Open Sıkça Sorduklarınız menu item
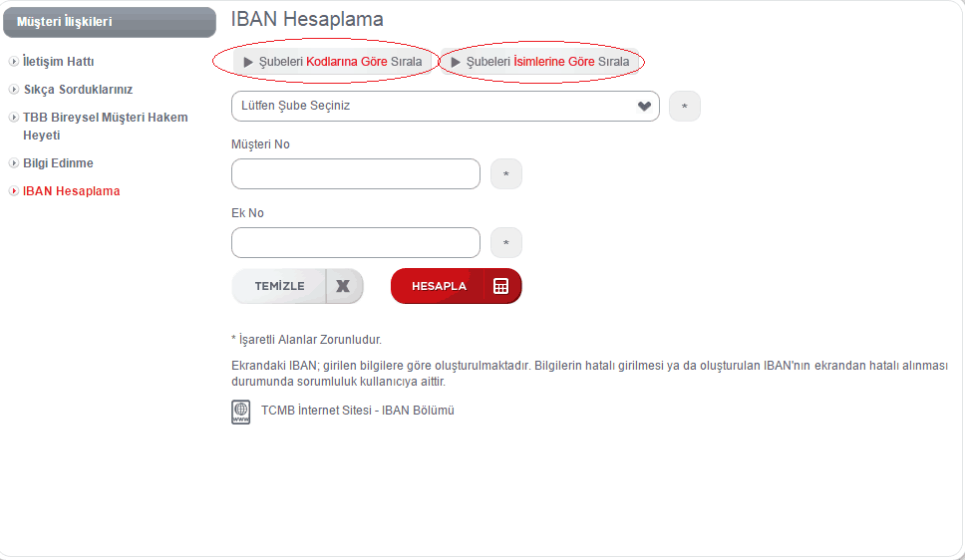This screenshot has height=560, width=965. pyautogui.click(x=78, y=90)
